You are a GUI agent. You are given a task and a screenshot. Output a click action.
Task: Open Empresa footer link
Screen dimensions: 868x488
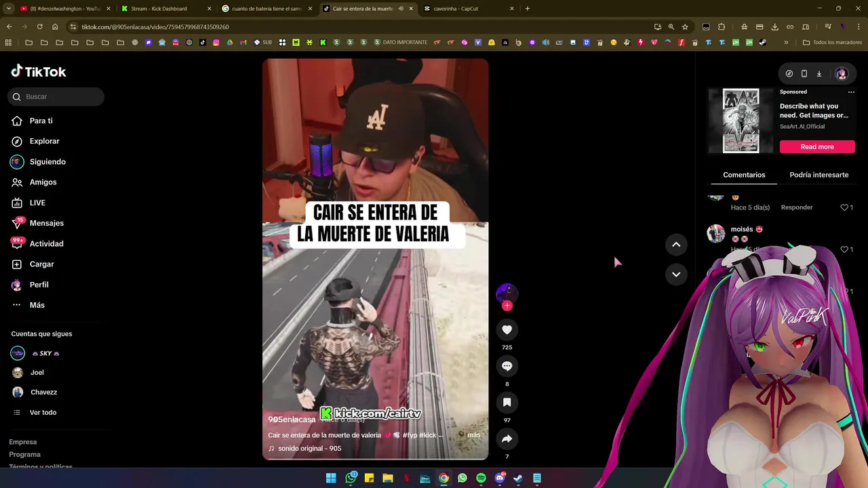click(x=23, y=442)
